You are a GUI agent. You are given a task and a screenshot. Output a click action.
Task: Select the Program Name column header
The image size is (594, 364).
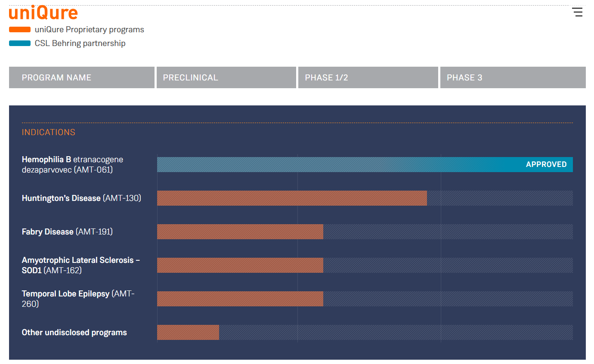(x=81, y=77)
